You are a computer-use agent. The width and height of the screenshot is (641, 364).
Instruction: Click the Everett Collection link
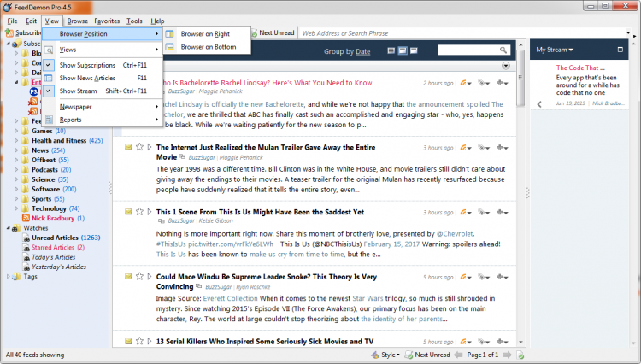coord(230,298)
